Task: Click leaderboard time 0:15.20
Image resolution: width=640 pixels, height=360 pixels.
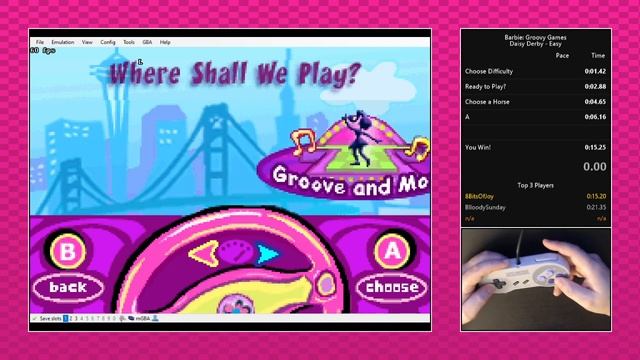Action: 596,196
